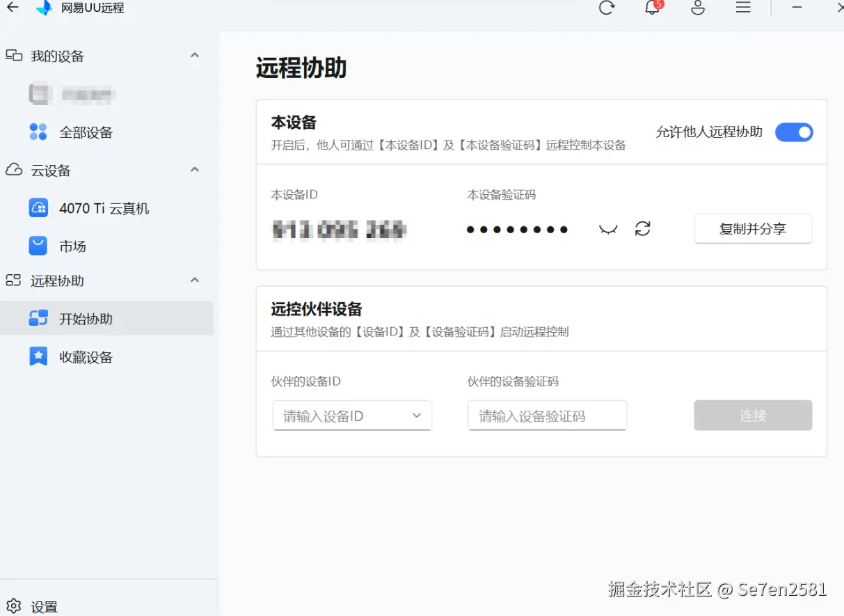Image resolution: width=844 pixels, height=616 pixels.
Task: Click the 我的设备 monitor icon
Action: (x=14, y=56)
